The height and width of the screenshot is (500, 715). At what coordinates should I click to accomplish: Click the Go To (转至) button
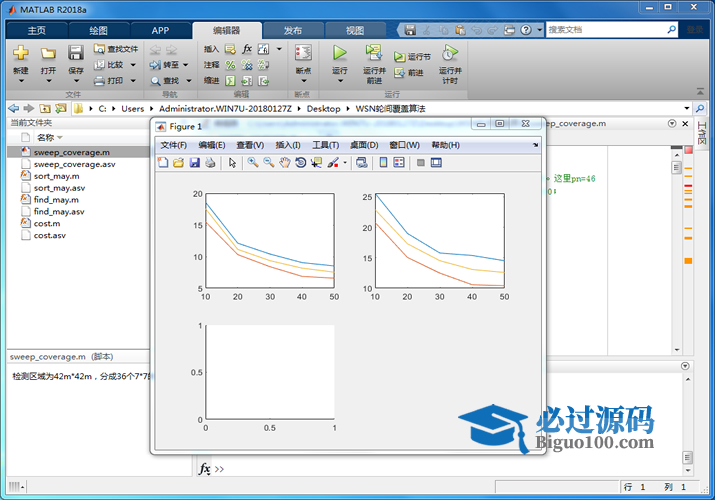[165, 65]
